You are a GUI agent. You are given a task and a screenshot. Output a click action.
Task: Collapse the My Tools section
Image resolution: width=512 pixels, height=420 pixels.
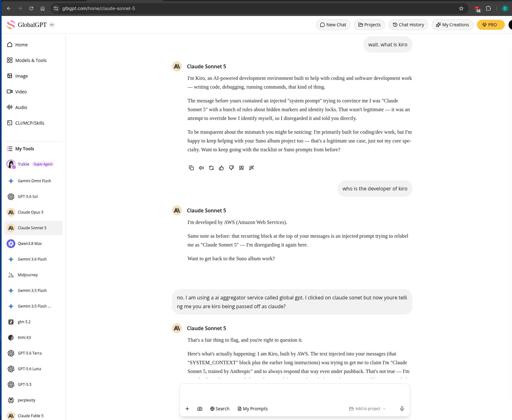click(21, 149)
